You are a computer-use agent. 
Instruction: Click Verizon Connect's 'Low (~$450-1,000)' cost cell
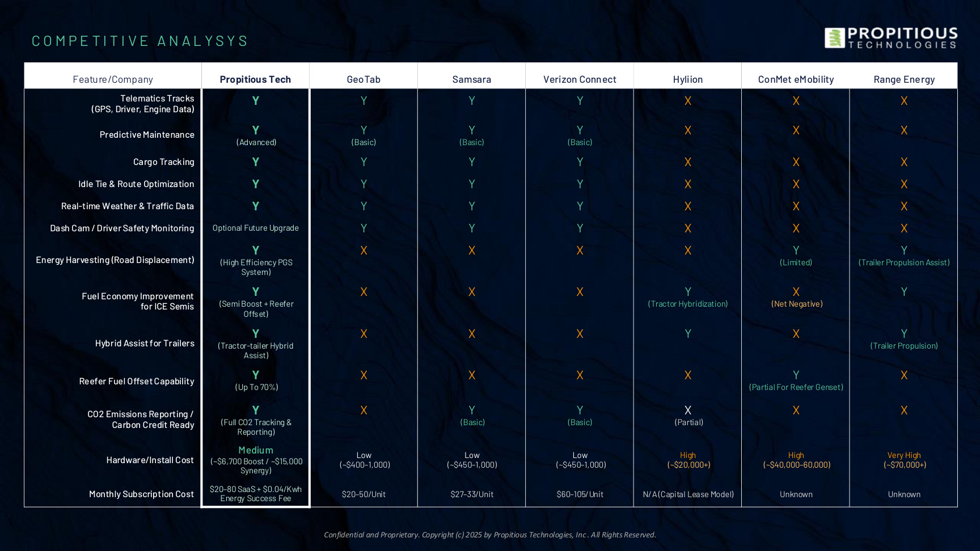(580, 460)
